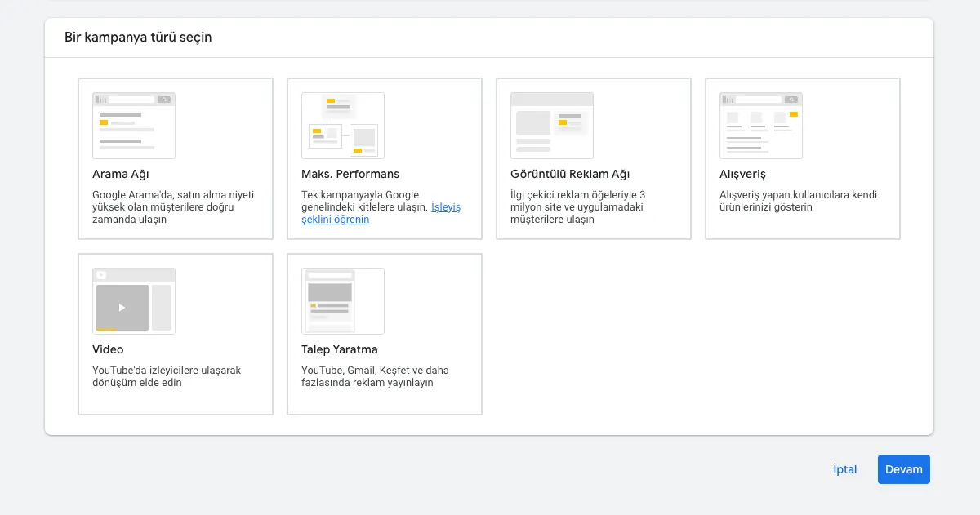Select the Maks. Performans card title
This screenshot has height=515, width=980.
coord(350,174)
